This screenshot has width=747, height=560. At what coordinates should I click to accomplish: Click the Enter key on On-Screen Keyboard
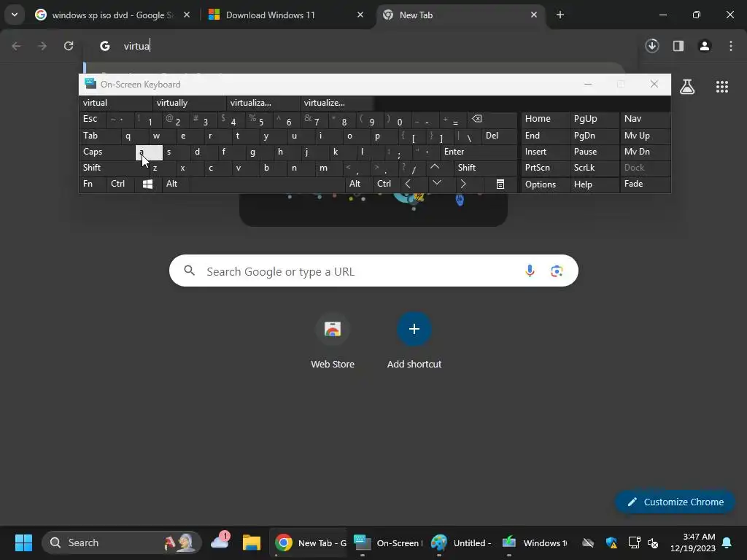[x=479, y=152]
